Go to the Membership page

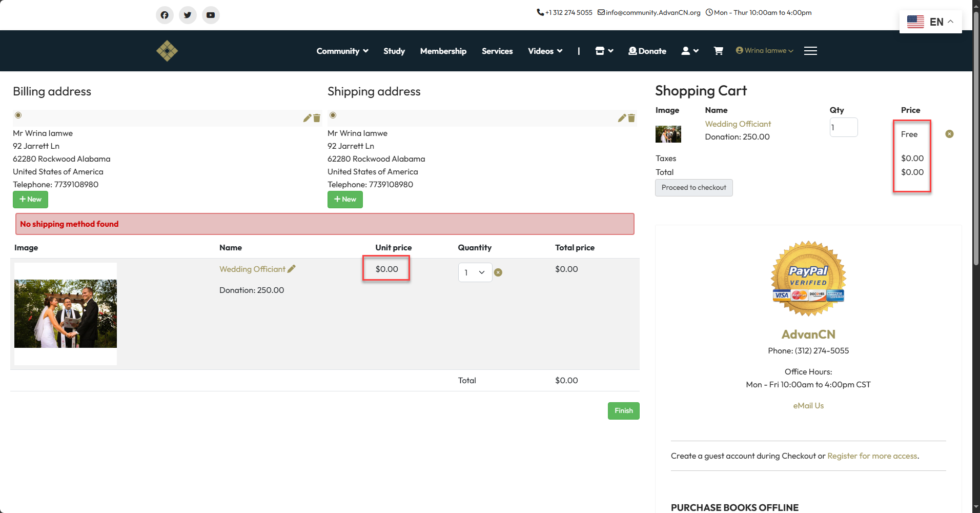[x=443, y=51]
